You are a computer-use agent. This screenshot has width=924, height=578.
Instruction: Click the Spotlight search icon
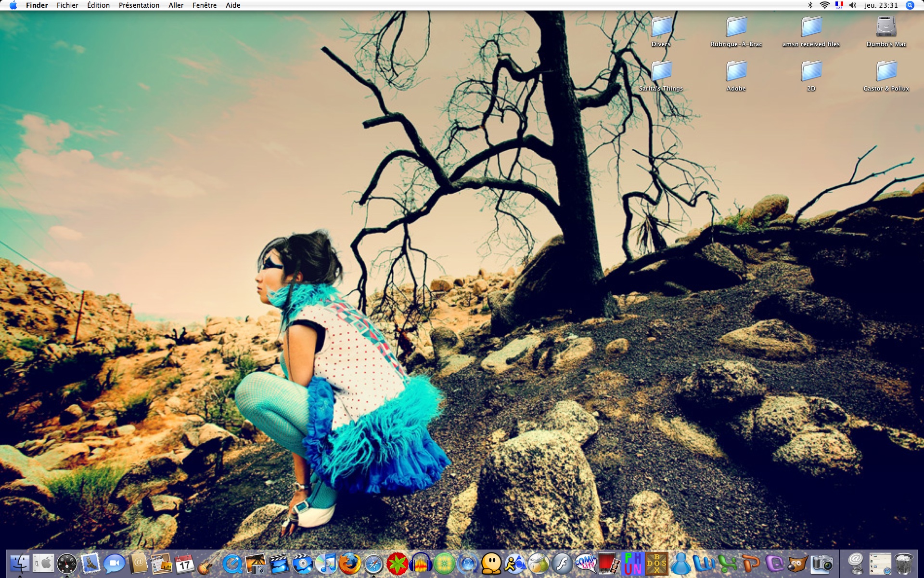[910, 5]
